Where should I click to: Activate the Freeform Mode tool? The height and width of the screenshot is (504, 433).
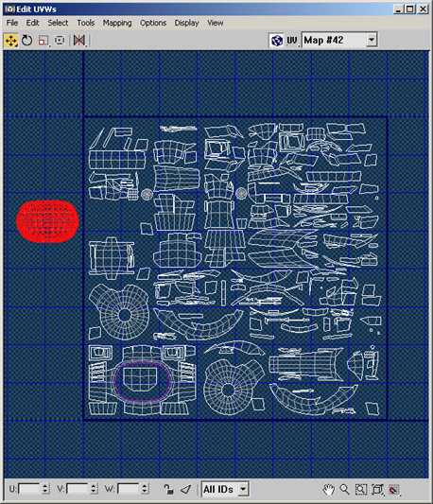(60, 41)
